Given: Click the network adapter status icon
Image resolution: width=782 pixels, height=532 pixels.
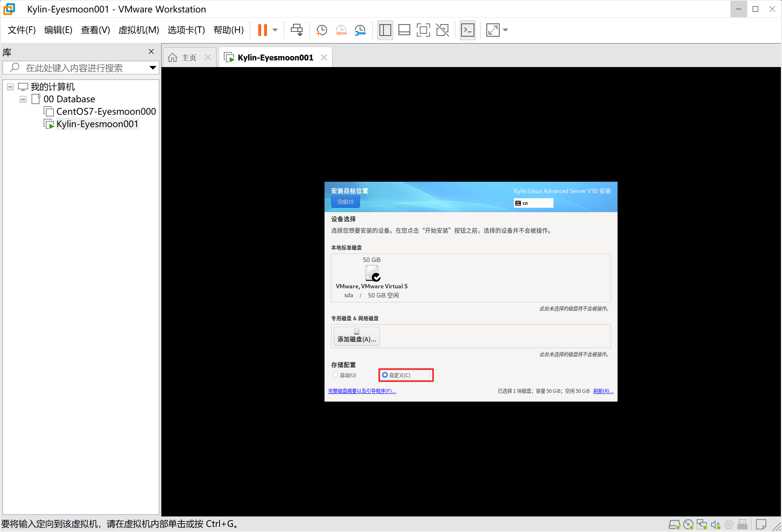Looking at the screenshot, I should click(702, 524).
